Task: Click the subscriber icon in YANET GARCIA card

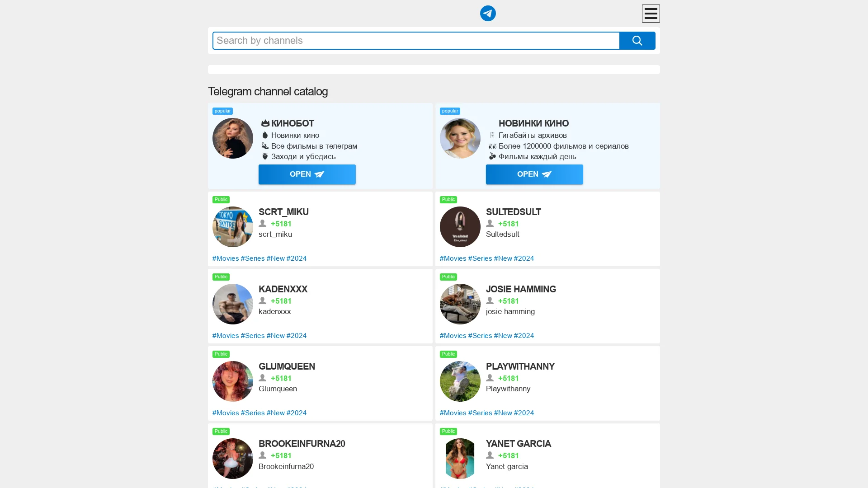Action: click(490, 455)
